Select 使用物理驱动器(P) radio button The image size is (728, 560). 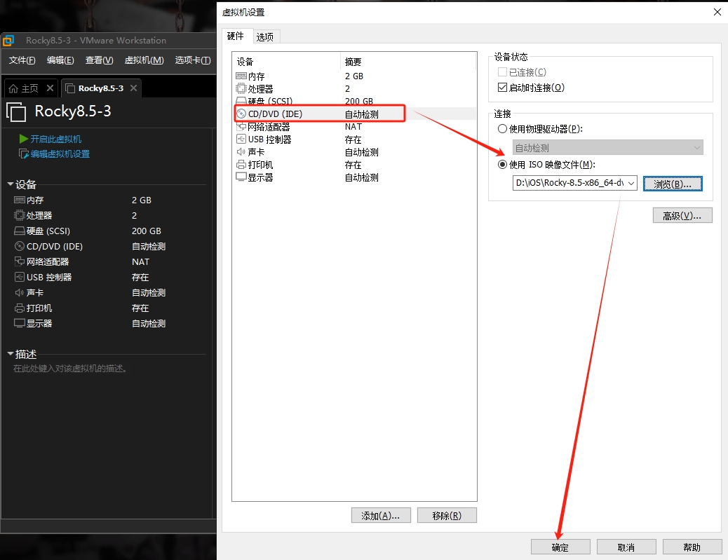click(502, 128)
